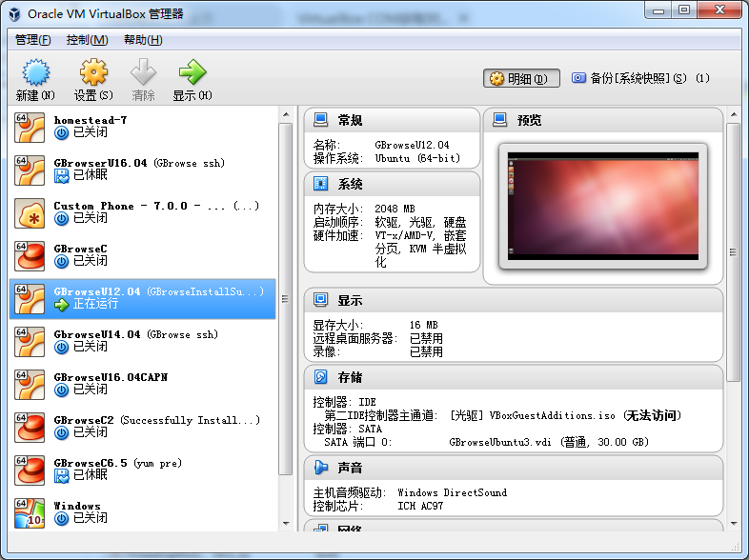
Task: Select the GbrowseU14.04 VM icon
Action: (30, 342)
